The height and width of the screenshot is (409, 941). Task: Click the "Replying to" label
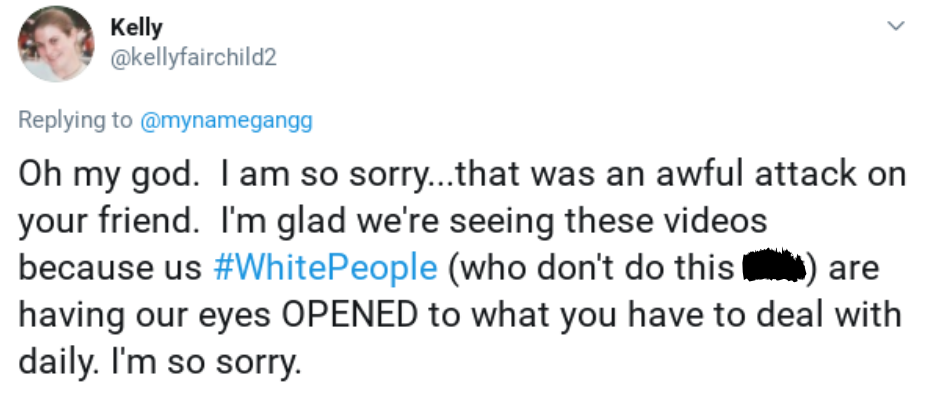tap(75, 120)
